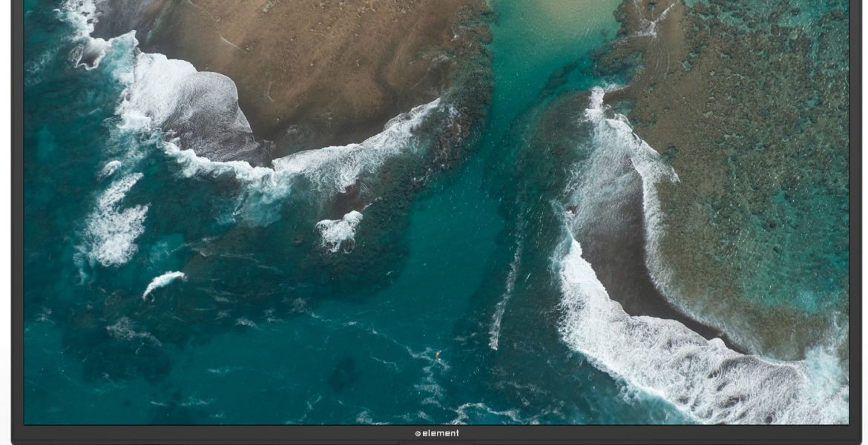
Task: Click the element brand name text
Action: tap(441, 433)
